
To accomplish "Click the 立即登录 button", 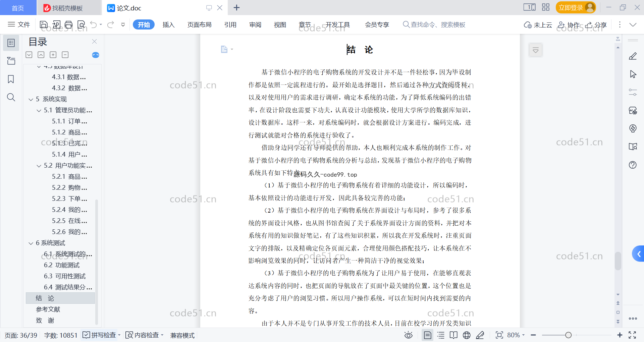I will (576, 7).
